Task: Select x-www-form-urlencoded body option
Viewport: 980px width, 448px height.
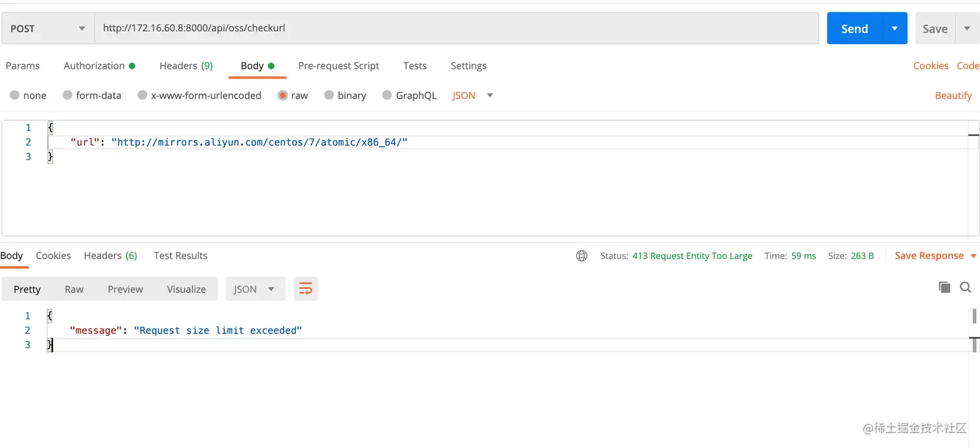Action: (x=200, y=95)
